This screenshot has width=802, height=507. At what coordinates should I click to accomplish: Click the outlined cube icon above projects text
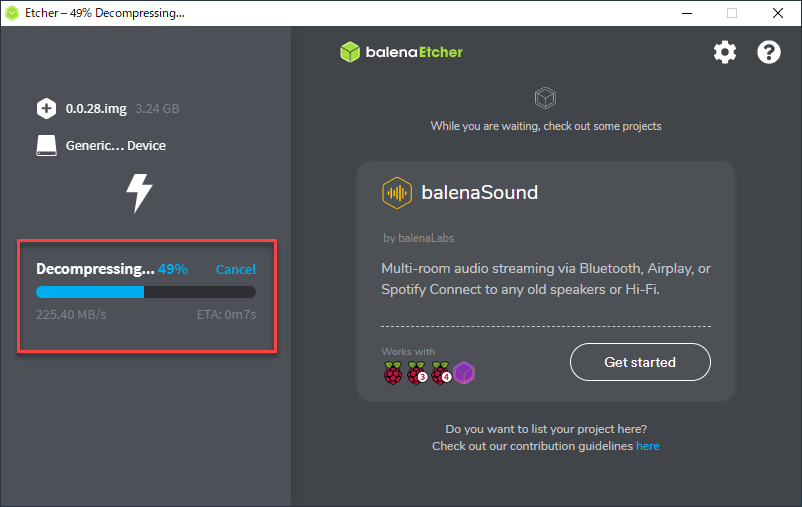pos(545,98)
